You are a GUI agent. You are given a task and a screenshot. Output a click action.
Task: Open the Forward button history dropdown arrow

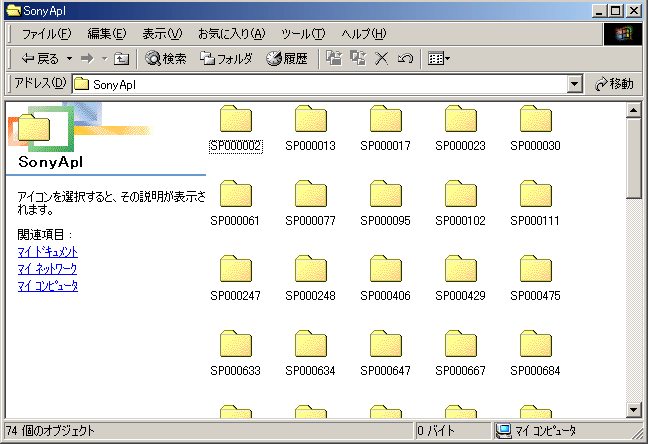105,59
